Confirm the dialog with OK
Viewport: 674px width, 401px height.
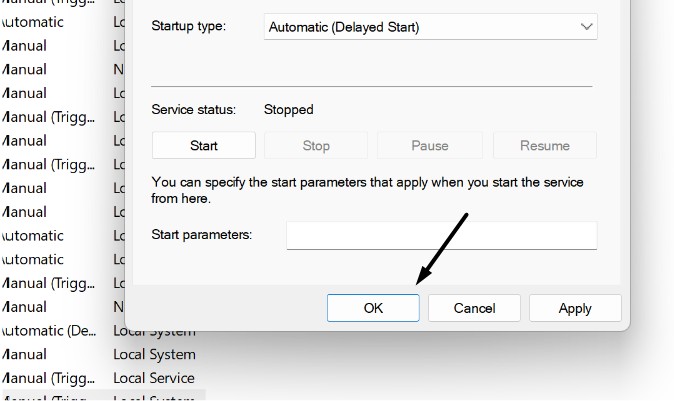(373, 308)
